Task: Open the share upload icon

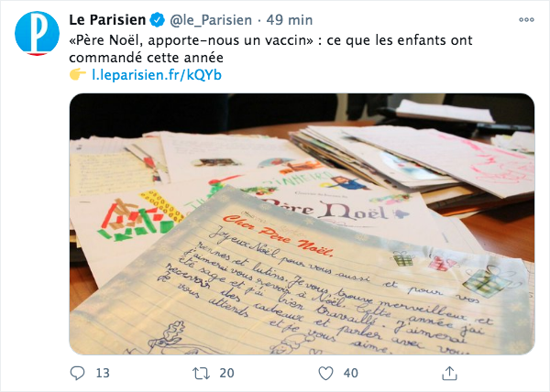Action: (449, 373)
